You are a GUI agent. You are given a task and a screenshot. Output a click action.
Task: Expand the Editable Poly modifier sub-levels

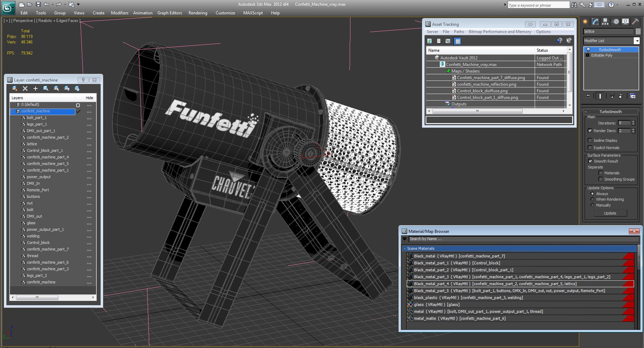(587, 55)
